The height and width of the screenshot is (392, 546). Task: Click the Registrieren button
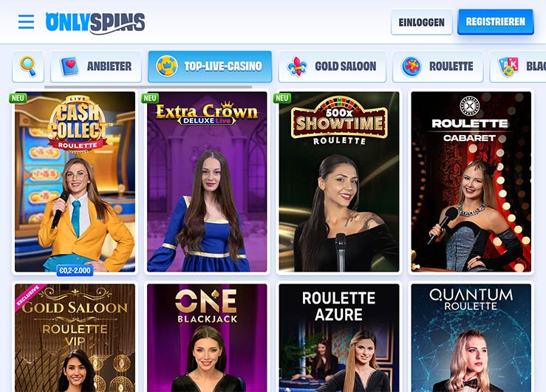[x=496, y=22]
